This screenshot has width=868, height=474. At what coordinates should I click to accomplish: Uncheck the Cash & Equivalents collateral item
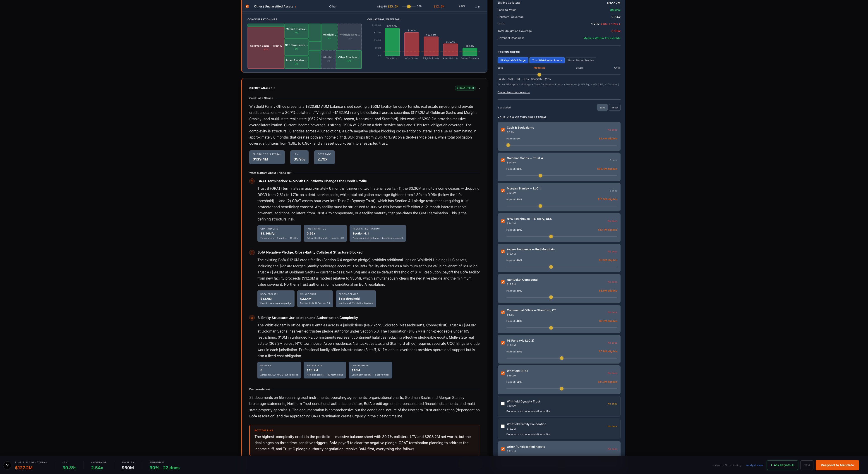click(503, 130)
